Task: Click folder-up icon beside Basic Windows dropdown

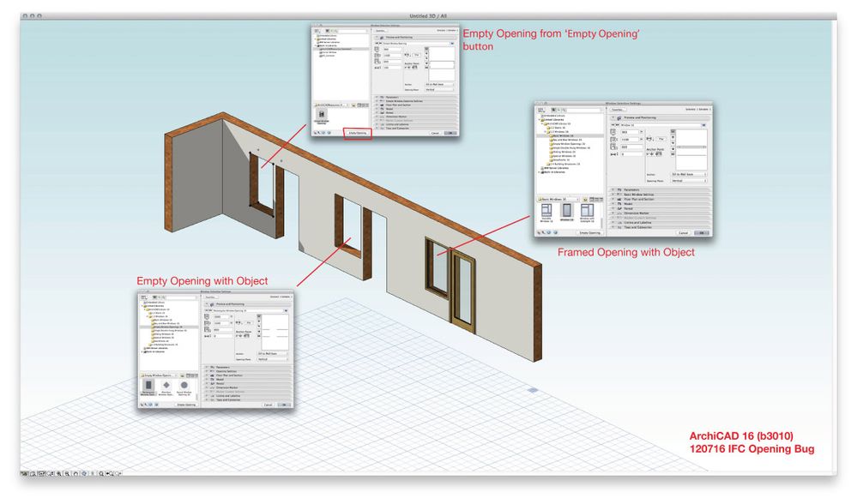Action: (585, 200)
